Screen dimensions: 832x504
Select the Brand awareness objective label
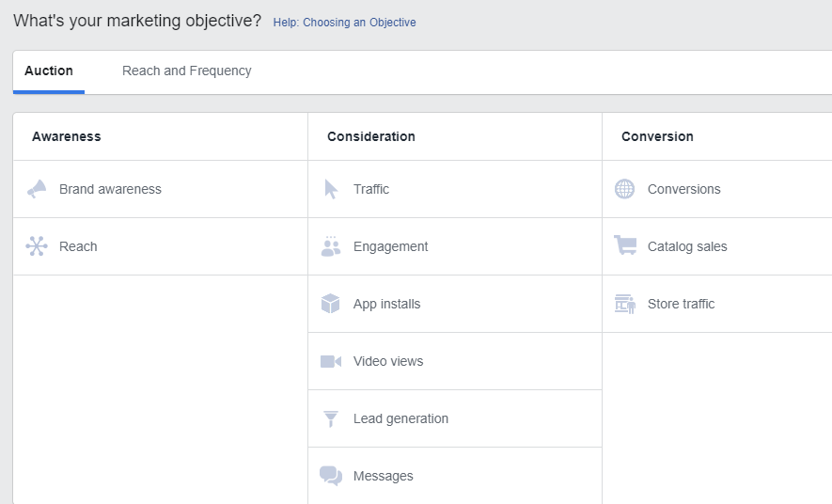pyautogui.click(x=110, y=189)
